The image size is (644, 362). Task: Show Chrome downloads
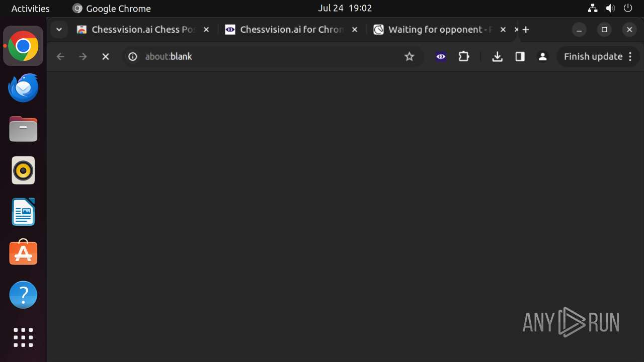497,57
